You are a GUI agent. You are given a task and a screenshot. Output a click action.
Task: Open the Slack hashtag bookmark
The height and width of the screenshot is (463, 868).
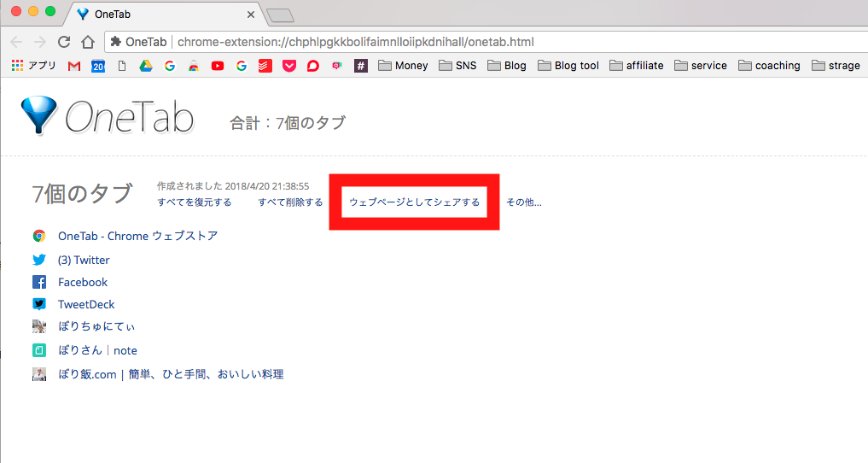(361, 66)
